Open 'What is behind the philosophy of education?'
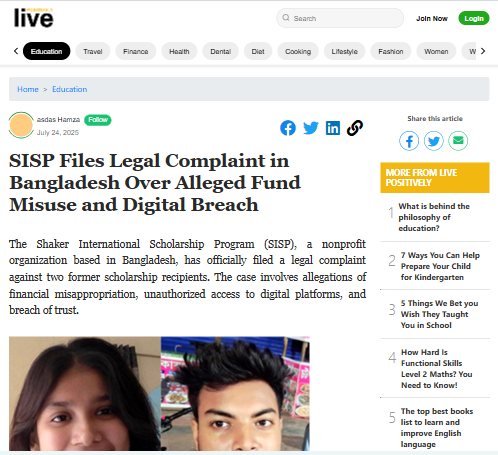 coord(434,217)
